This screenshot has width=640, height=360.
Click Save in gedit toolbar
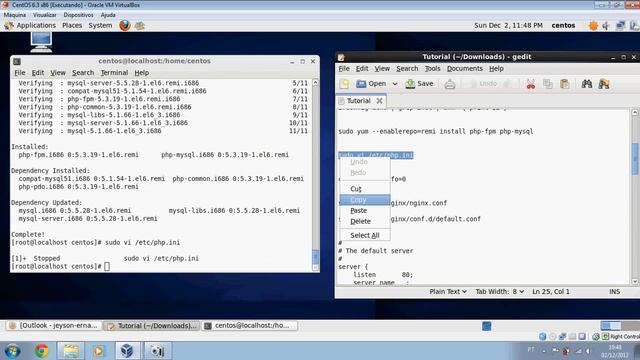[419, 84]
